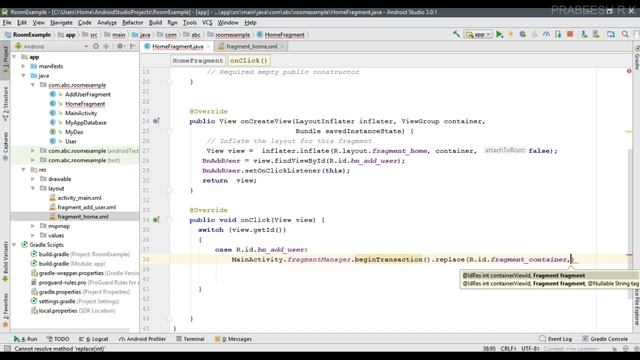The image size is (640, 360).
Task: Open the Terminal tool window
Action: tap(190, 339)
